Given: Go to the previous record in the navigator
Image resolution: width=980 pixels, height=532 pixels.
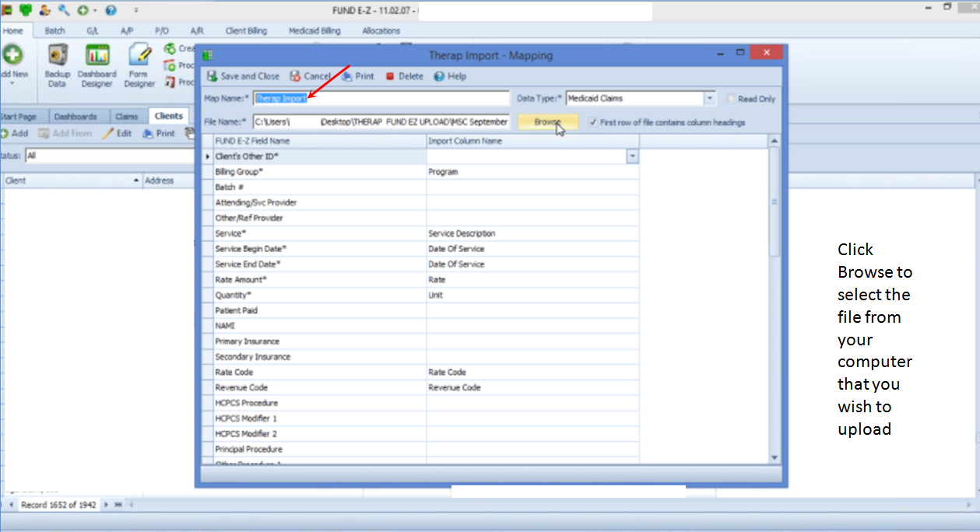Looking at the screenshot, I should pos(12,505).
